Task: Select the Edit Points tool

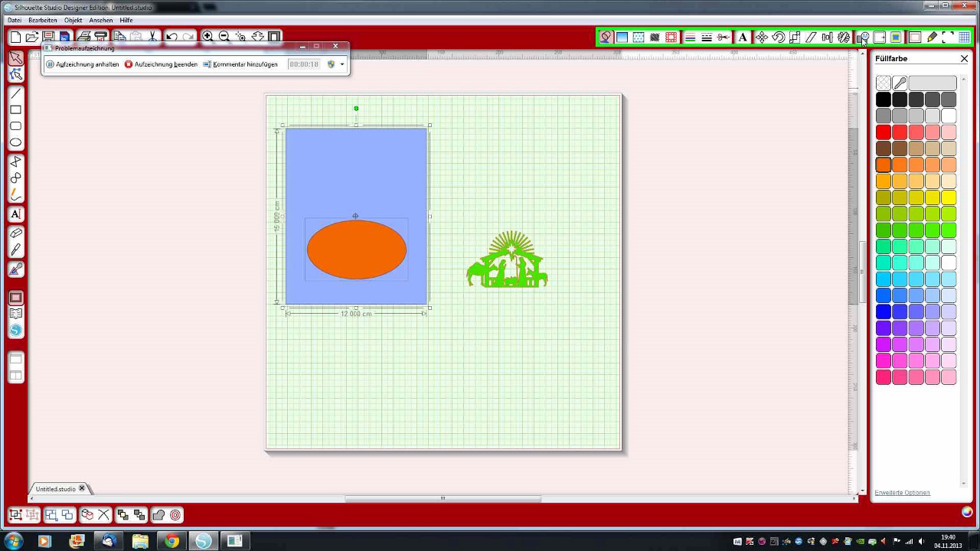Action: coord(15,75)
